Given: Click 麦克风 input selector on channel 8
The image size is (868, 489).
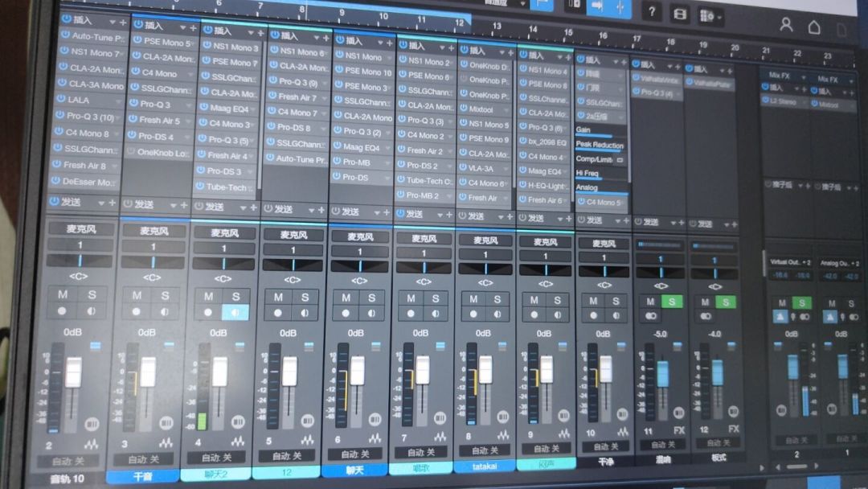Looking at the screenshot, I should 485,240.
